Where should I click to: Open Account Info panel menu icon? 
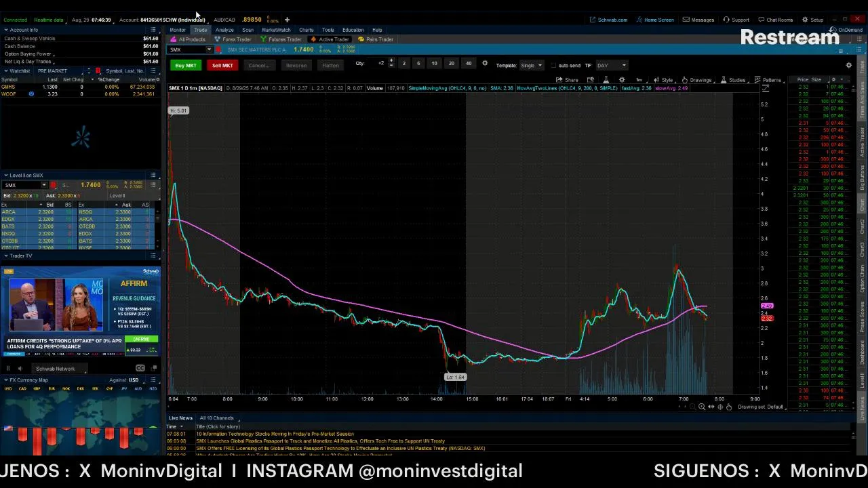tap(153, 30)
